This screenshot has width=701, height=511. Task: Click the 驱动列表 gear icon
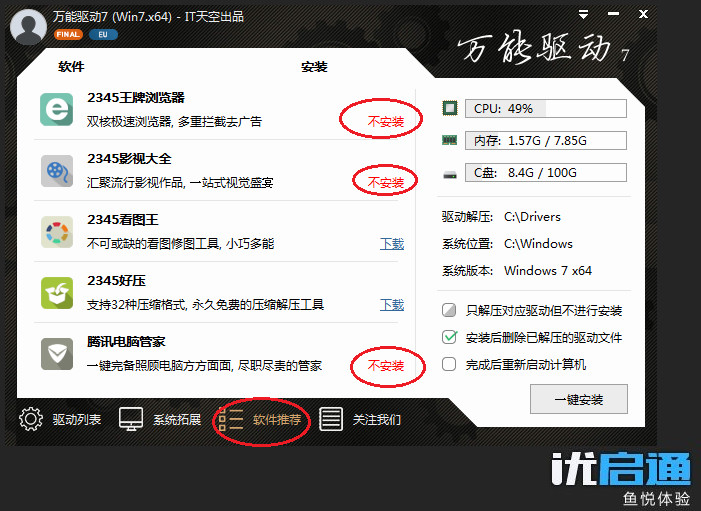31,419
